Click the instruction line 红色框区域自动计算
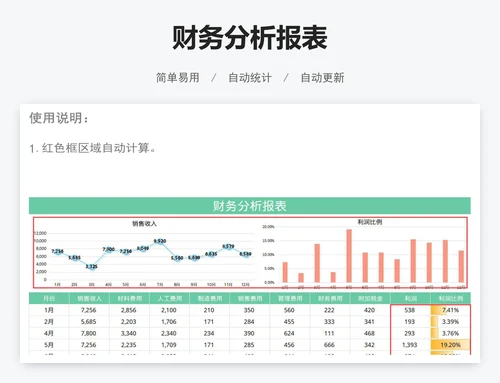Image resolution: width=500 pixels, height=383 pixels. pos(93,148)
